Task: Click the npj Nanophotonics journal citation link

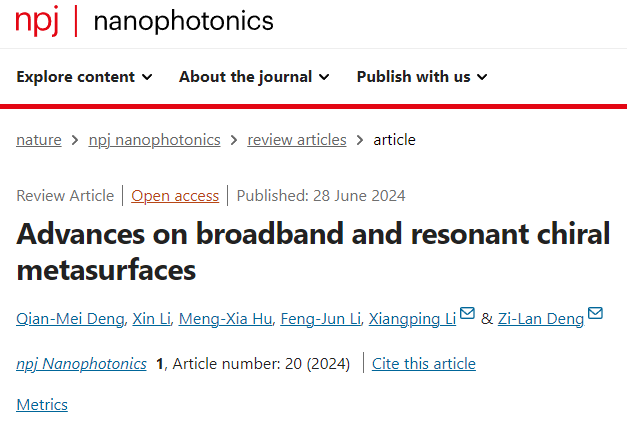Action: click(x=82, y=363)
